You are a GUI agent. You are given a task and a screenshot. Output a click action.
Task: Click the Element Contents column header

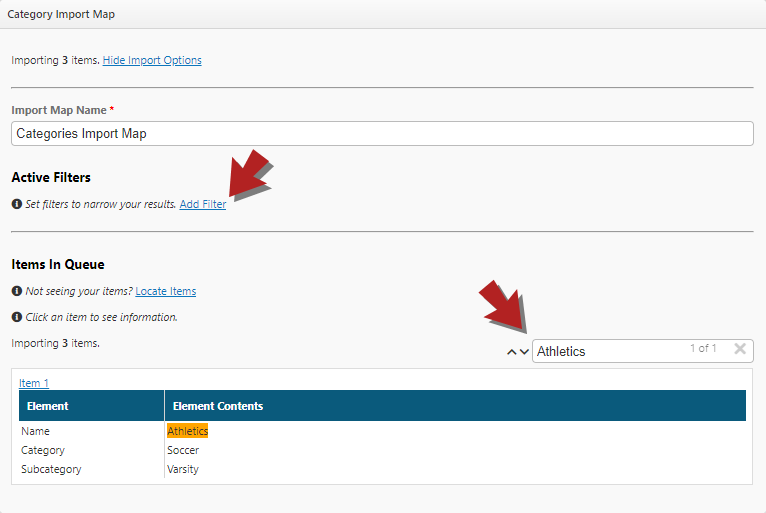(x=455, y=406)
